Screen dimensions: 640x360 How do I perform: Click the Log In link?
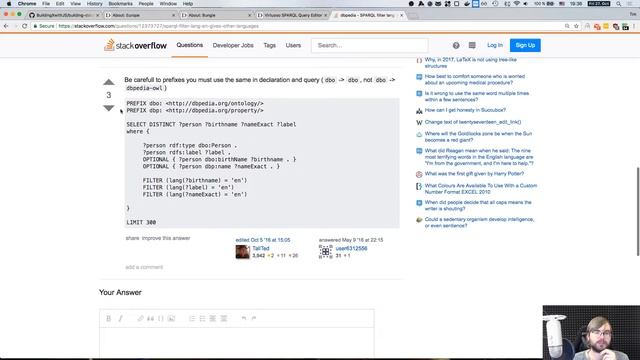[x=495, y=45]
